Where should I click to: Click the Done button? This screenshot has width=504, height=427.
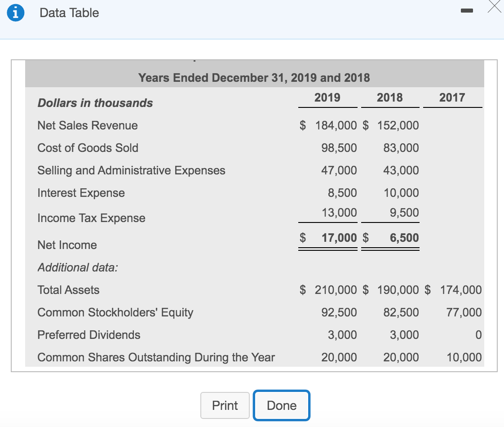281,405
